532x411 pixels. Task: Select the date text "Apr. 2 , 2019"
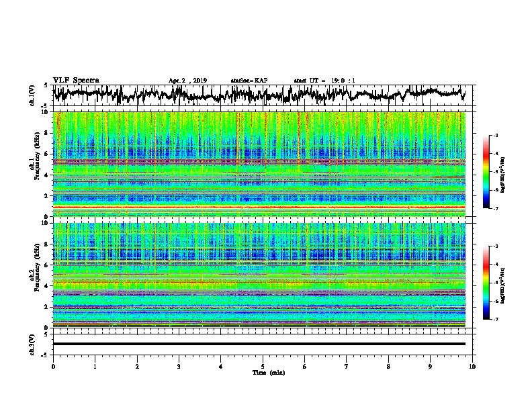click(x=187, y=81)
